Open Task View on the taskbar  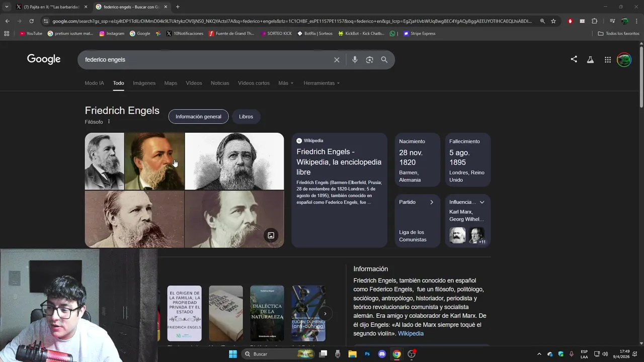323,354
